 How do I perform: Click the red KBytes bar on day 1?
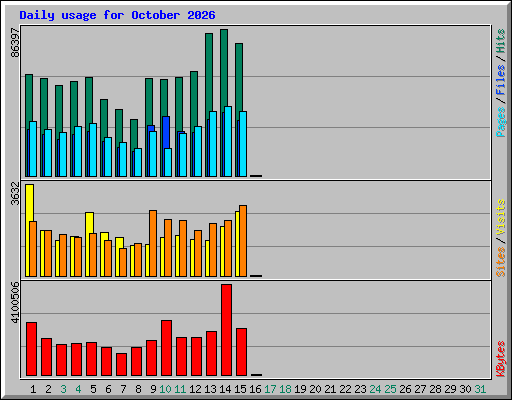point(31,349)
